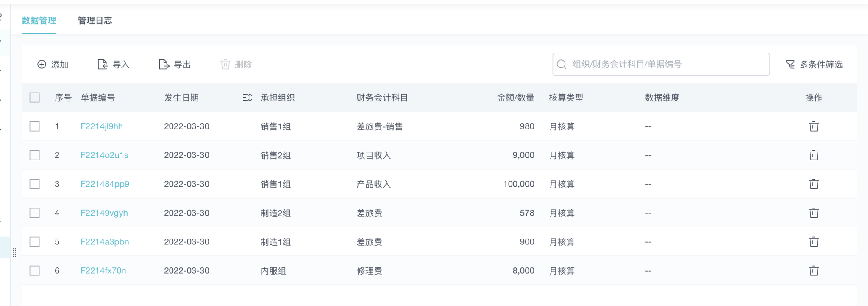Check the box for row F2214jl9hh
This screenshot has width=868, height=306.
point(35,126)
